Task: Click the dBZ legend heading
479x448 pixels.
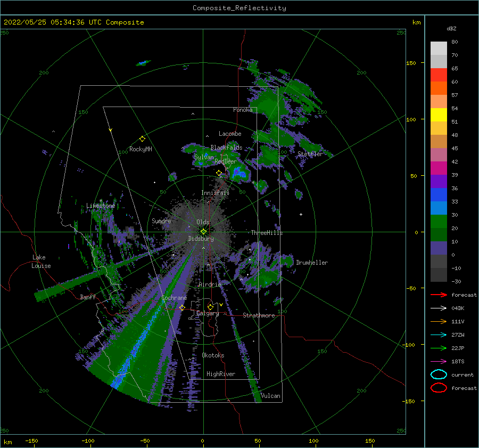Action: (x=451, y=29)
